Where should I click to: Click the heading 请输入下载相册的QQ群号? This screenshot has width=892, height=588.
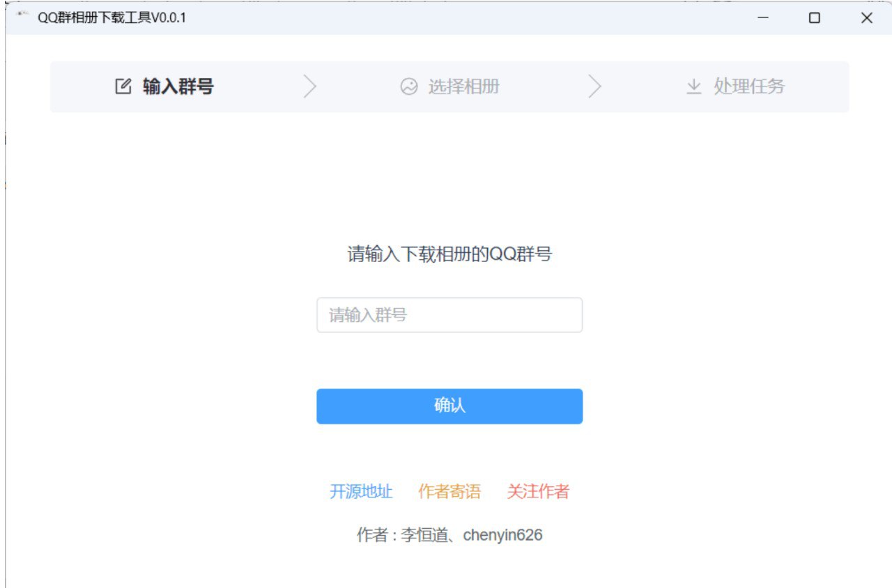[449, 254]
